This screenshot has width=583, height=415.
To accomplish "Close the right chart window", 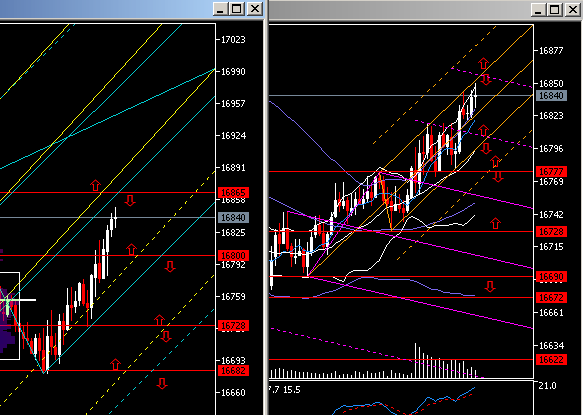I will click(x=573, y=10).
